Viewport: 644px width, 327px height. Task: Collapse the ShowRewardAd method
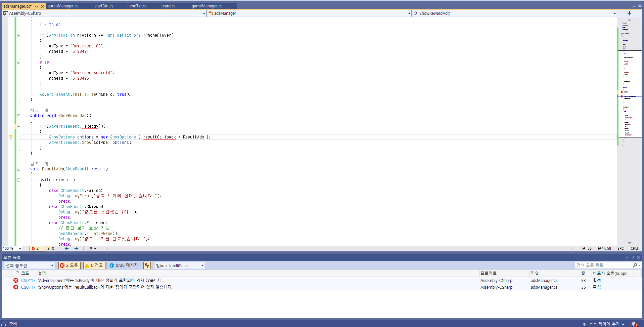coord(18,116)
